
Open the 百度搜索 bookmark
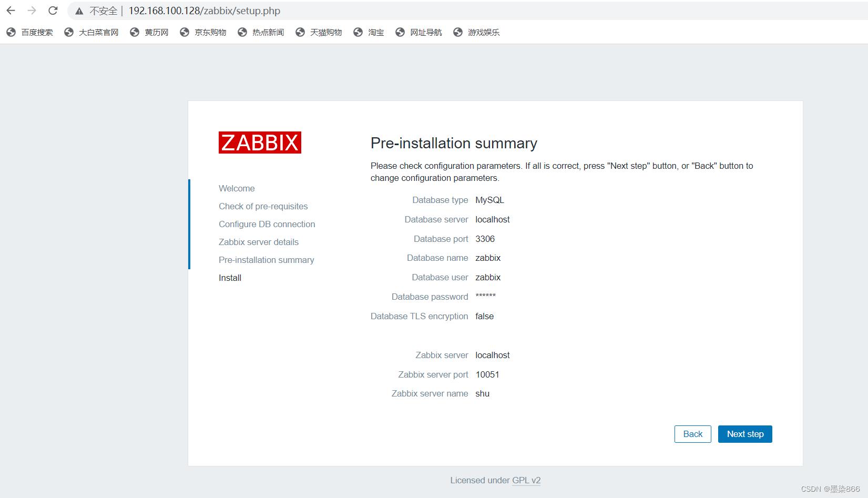tap(30, 33)
